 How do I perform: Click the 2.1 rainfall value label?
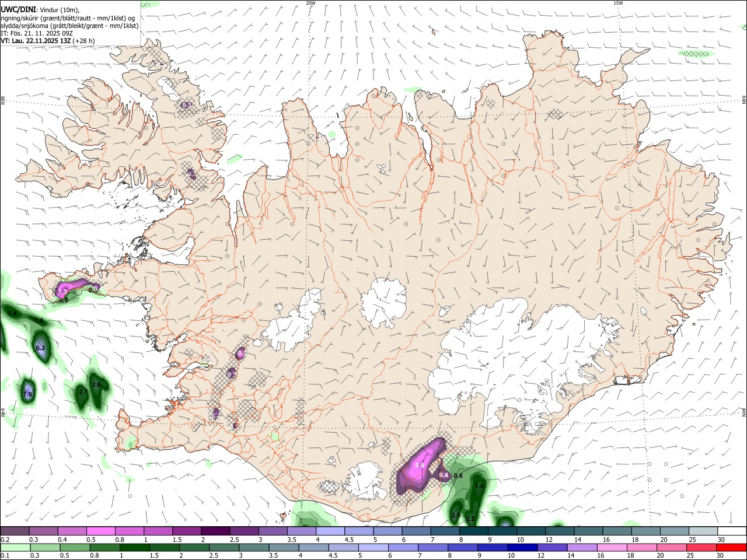coord(83,391)
